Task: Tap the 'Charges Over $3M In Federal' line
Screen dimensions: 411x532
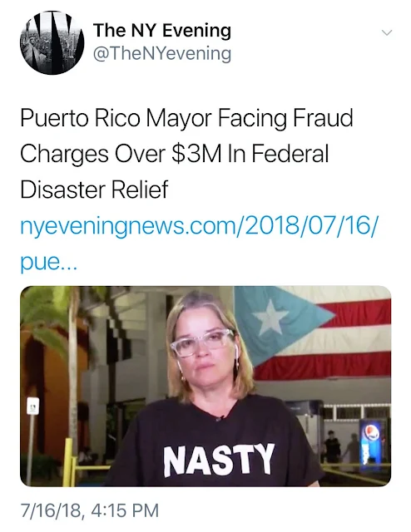Action: pos(174,155)
